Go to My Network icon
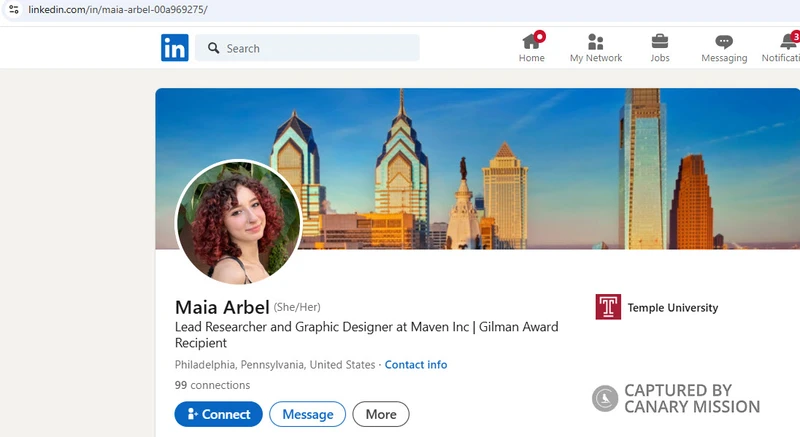Viewport: 800px width, 437px height. (596, 41)
